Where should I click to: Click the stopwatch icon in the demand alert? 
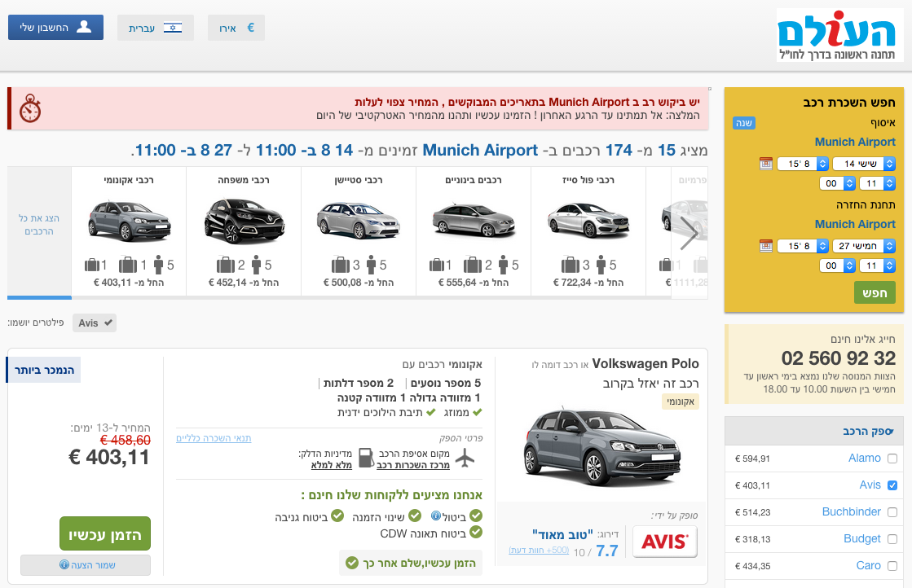pyautogui.click(x=30, y=108)
